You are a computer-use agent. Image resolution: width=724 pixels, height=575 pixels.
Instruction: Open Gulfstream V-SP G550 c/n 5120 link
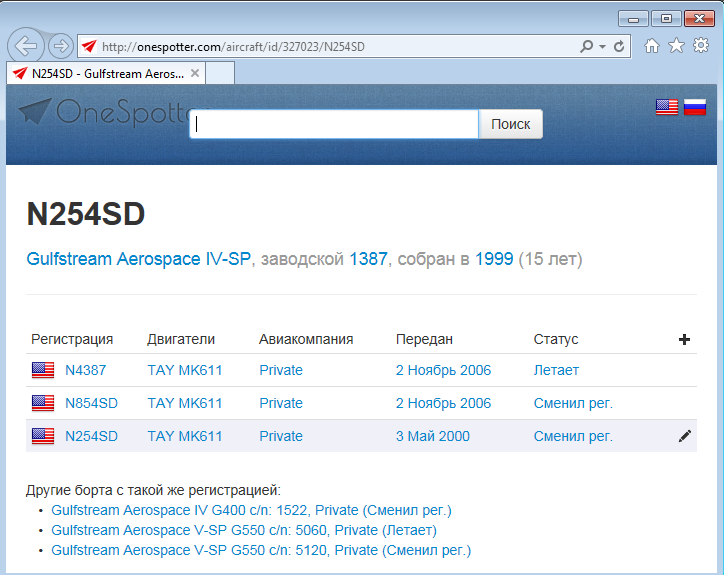point(261,550)
